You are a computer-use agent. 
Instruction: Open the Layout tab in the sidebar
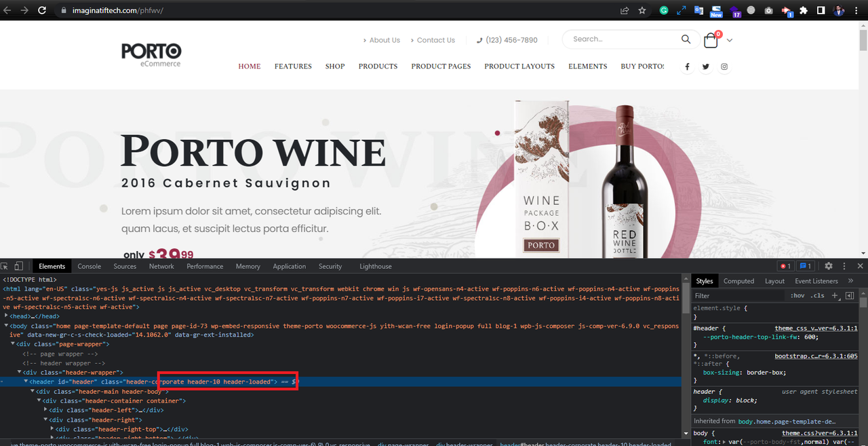(774, 281)
